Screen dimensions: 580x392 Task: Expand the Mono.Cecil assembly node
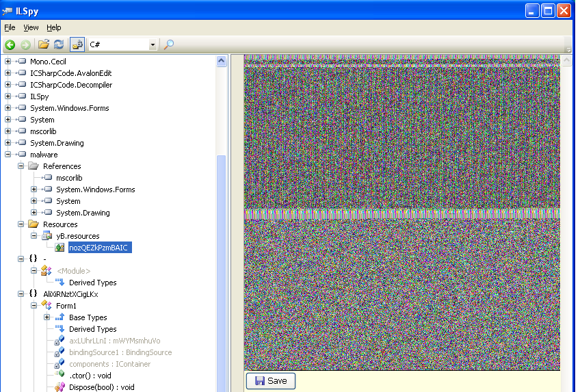[x=8, y=62]
